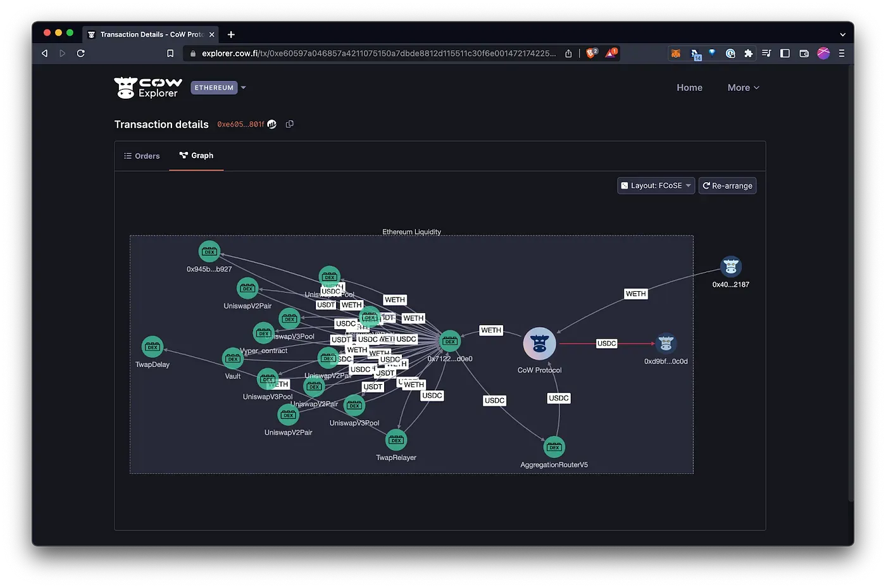The image size is (886, 588).
Task: Select the TwapDelay node
Action: (153, 347)
